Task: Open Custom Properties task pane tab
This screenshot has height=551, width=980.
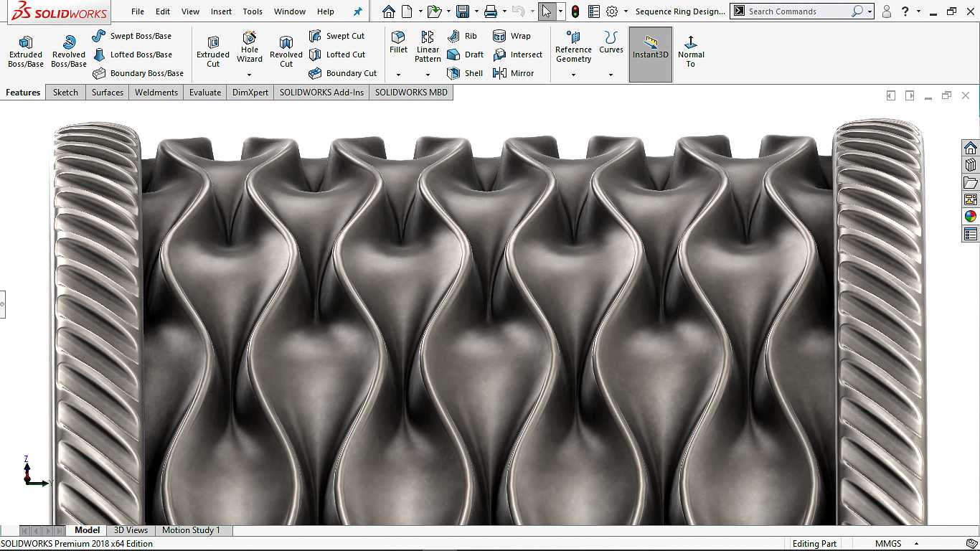Action: point(971,234)
